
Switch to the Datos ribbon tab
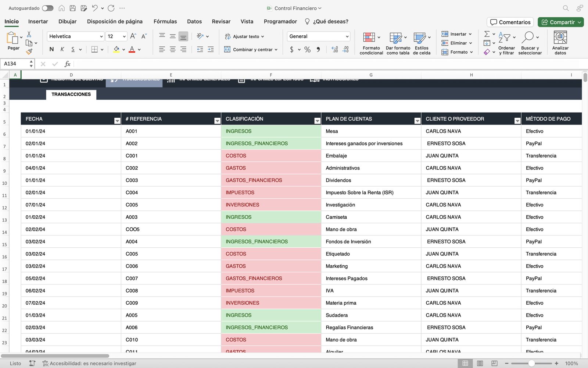tap(194, 21)
